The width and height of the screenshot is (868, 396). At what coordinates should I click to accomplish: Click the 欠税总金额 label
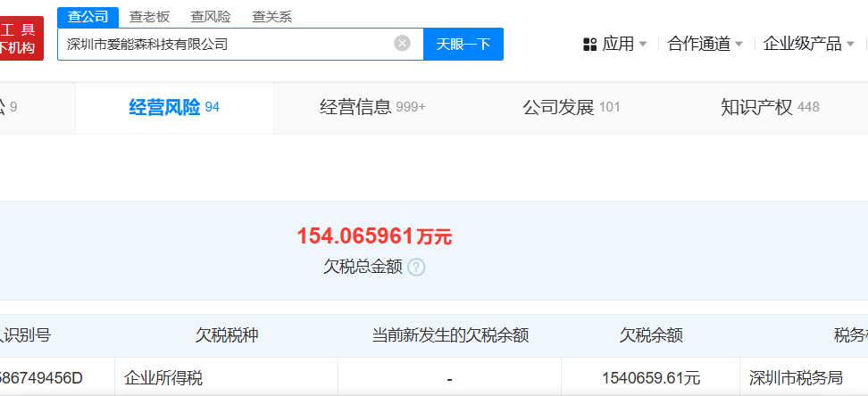click(x=363, y=268)
